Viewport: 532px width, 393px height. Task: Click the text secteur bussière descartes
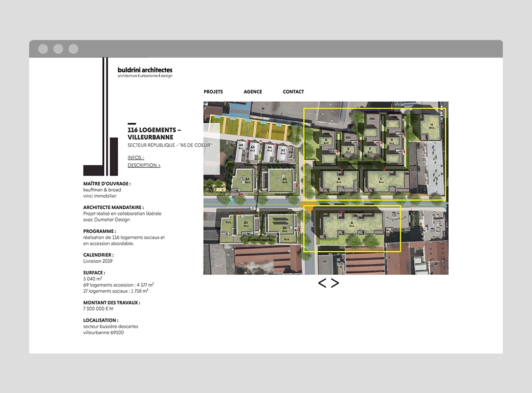(110, 326)
